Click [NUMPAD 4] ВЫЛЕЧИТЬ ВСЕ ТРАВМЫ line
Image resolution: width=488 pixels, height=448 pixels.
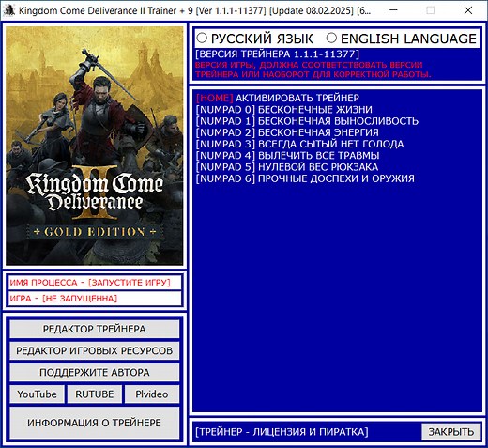tap(287, 155)
